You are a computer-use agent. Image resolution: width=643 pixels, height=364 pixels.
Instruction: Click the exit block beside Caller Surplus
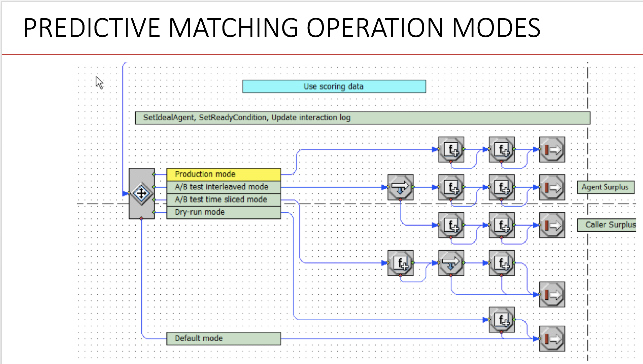(552, 225)
